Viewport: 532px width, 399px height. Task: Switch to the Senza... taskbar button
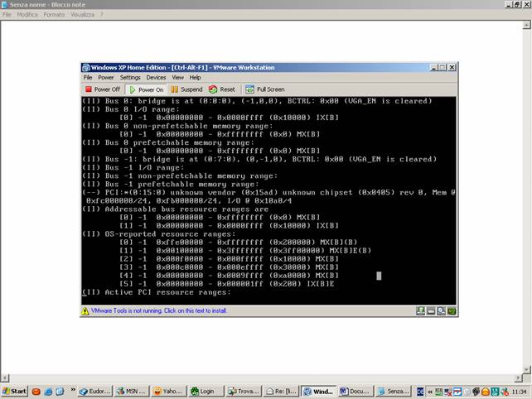pyautogui.click(x=393, y=392)
